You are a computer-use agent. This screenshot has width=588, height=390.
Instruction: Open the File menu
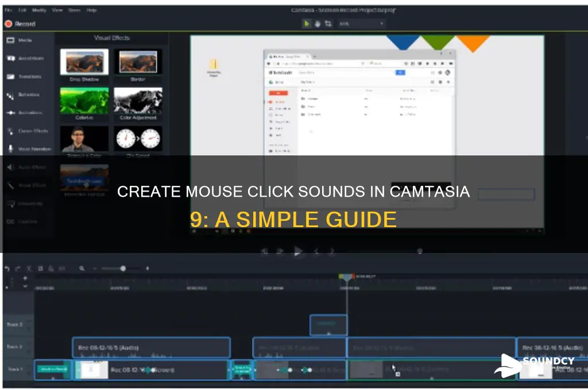[8, 10]
